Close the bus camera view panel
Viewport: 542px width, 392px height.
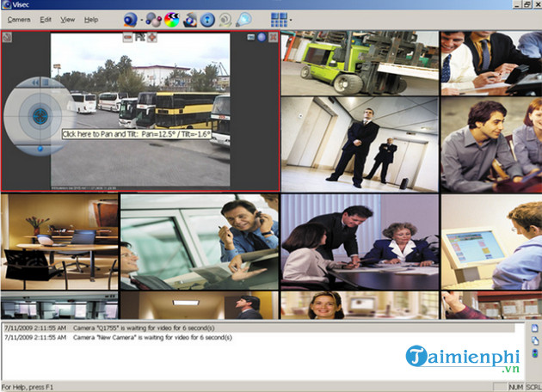pos(273,38)
